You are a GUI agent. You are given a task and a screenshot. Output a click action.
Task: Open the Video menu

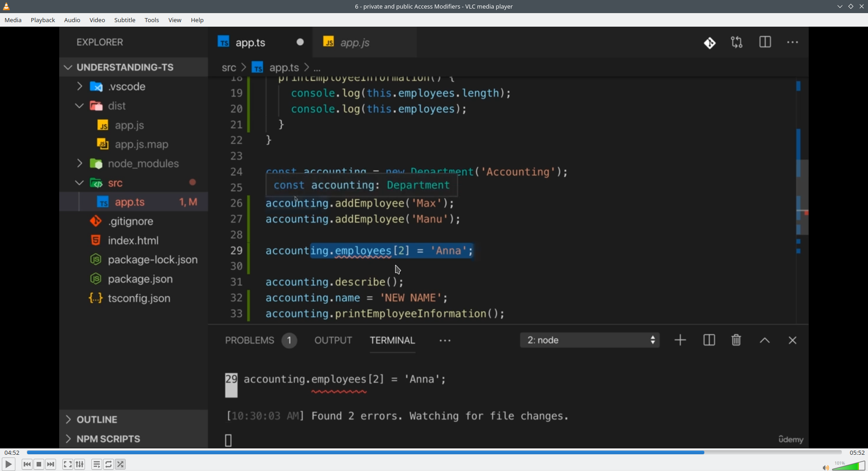coord(97,20)
